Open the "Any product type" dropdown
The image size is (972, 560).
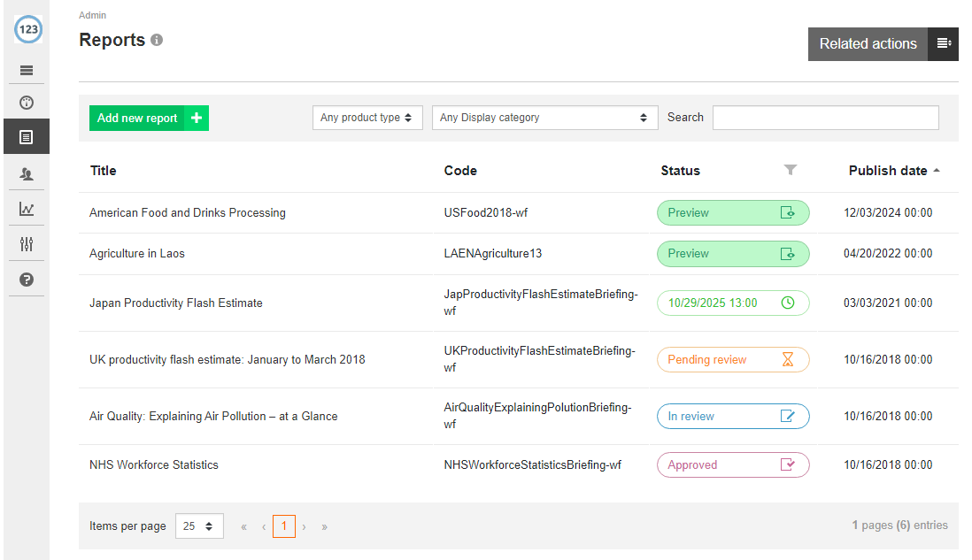click(x=367, y=117)
